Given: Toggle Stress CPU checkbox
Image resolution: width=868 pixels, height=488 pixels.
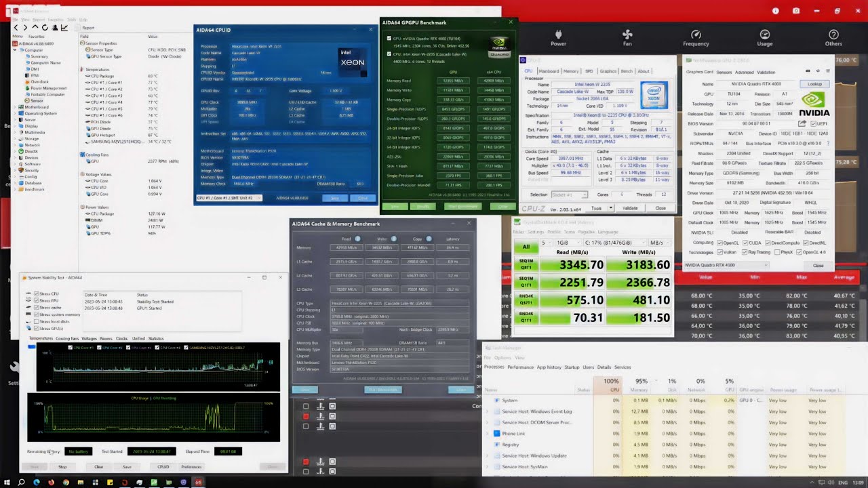Looking at the screenshot, I should click(x=37, y=293).
